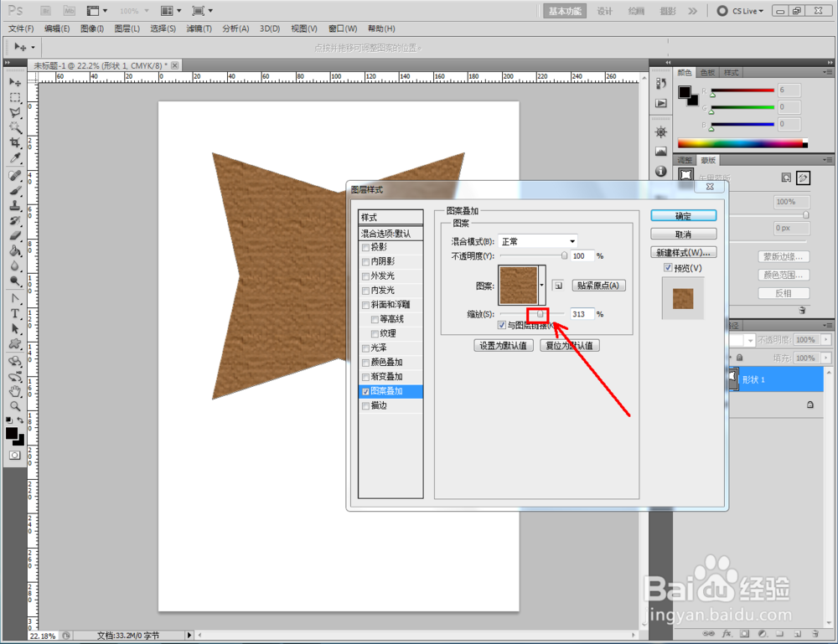Open the 文件(F) menu
The width and height of the screenshot is (838, 644).
click(21, 28)
